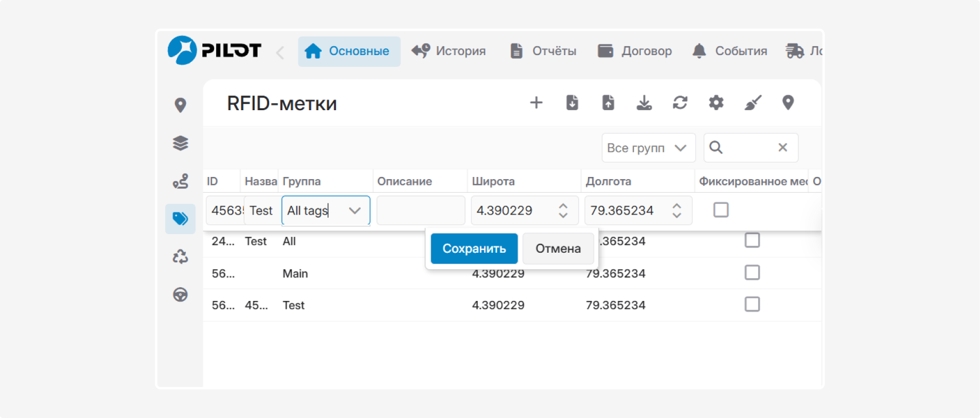Image resolution: width=980 pixels, height=418 pixels.
Task: Click the map pin sidebar icon
Action: pyautogui.click(x=180, y=105)
